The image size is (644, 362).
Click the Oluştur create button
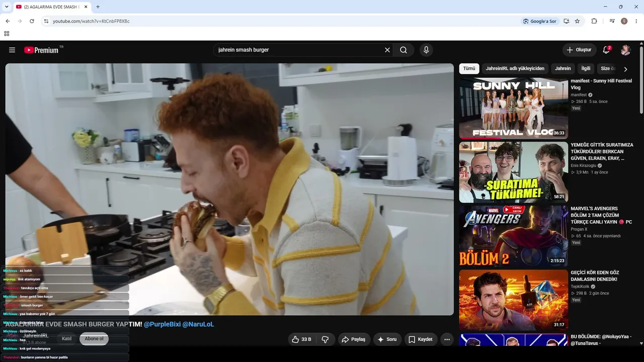click(579, 50)
